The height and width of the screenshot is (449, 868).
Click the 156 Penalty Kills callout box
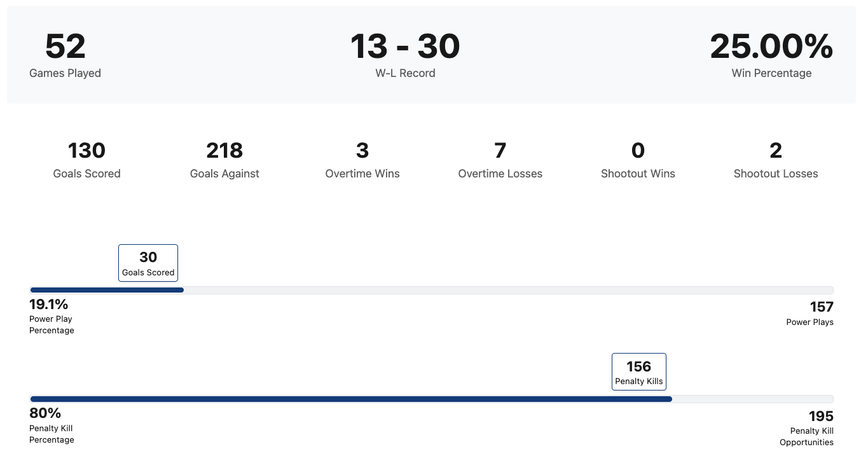click(639, 372)
